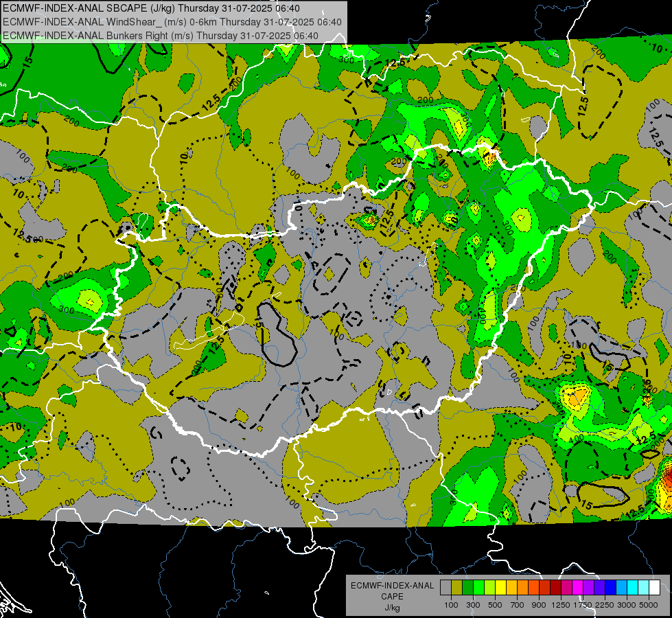Select the dark red legend swatch

click(x=555, y=588)
